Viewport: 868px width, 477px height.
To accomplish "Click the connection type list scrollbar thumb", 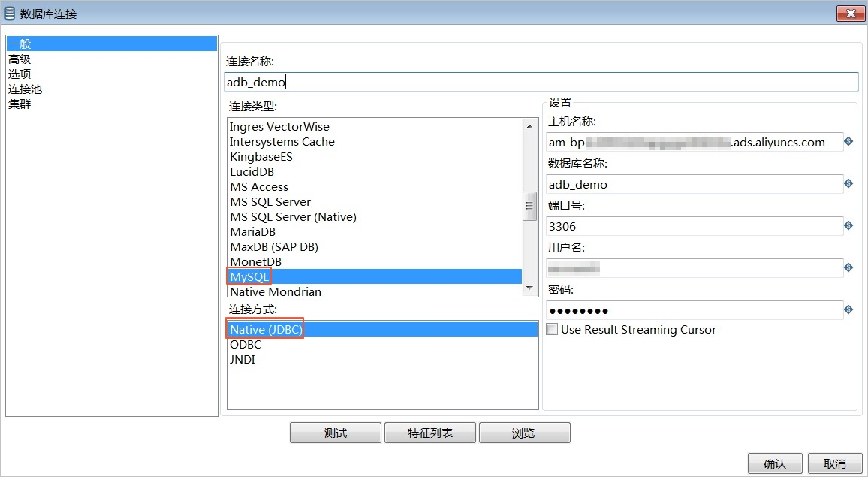I will pyautogui.click(x=529, y=206).
